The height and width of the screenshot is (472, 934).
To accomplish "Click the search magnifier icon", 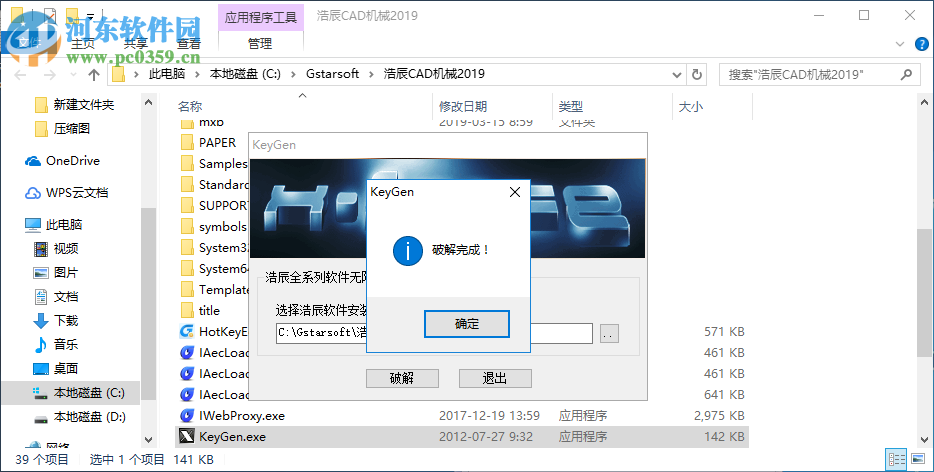I will pos(906,74).
